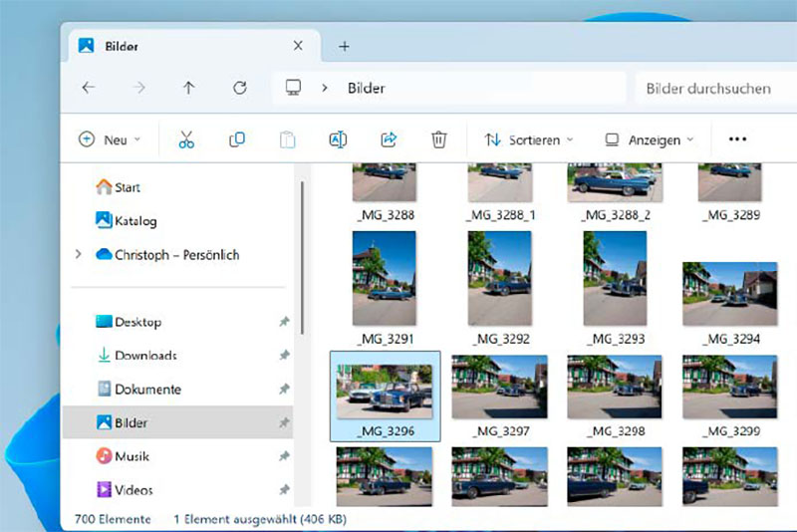The height and width of the screenshot is (532, 797).
Task: Select thumbnail _MG_3288
Action: click(385, 193)
